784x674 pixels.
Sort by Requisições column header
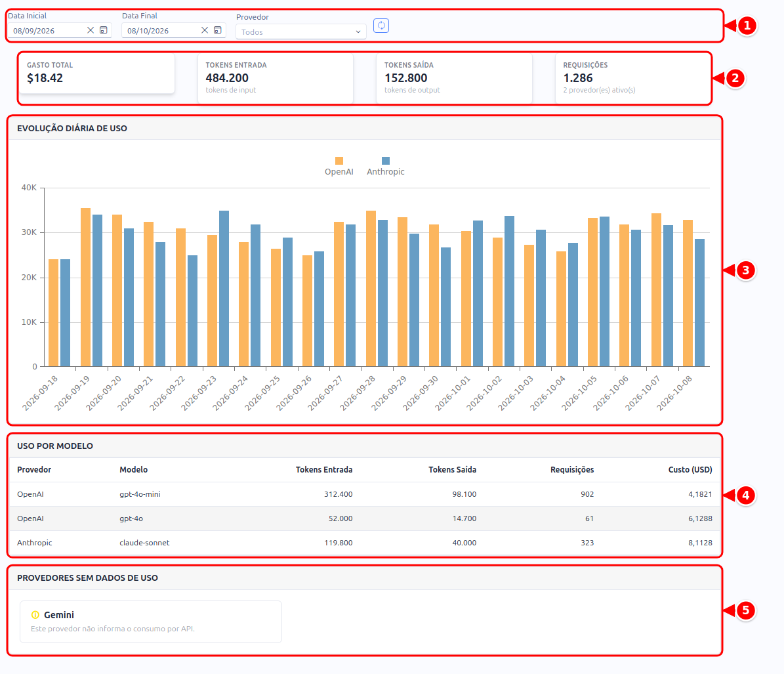click(x=572, y=469)
